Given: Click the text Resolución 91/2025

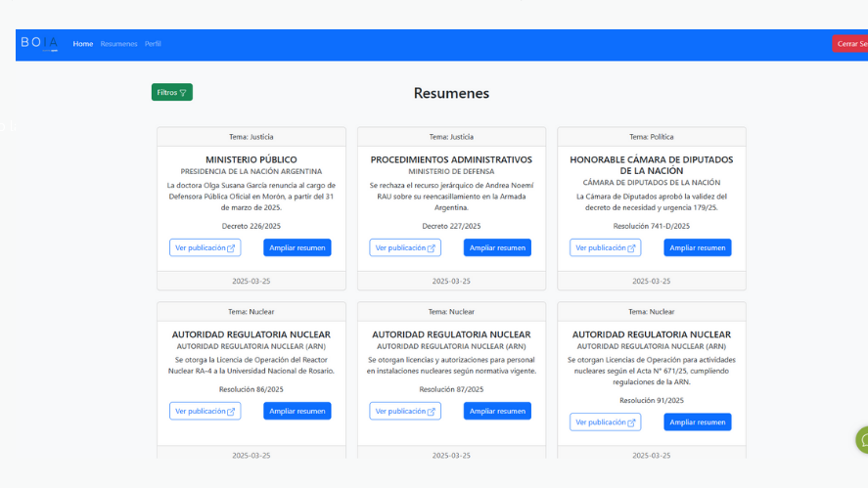Looking at the screenshot, I should pyautogui.click(x=652, y=400).
